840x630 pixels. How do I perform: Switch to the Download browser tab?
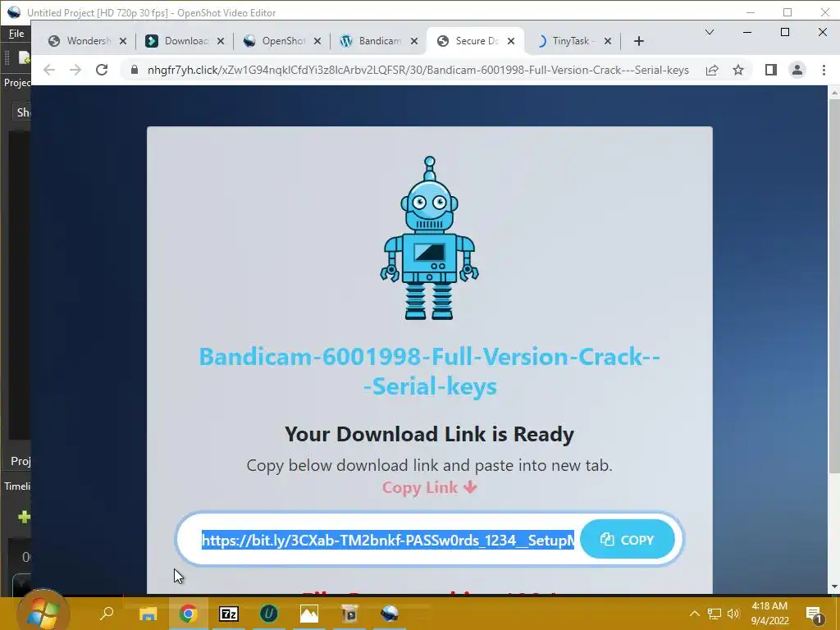pyautogui.click(x=185, y=41)
